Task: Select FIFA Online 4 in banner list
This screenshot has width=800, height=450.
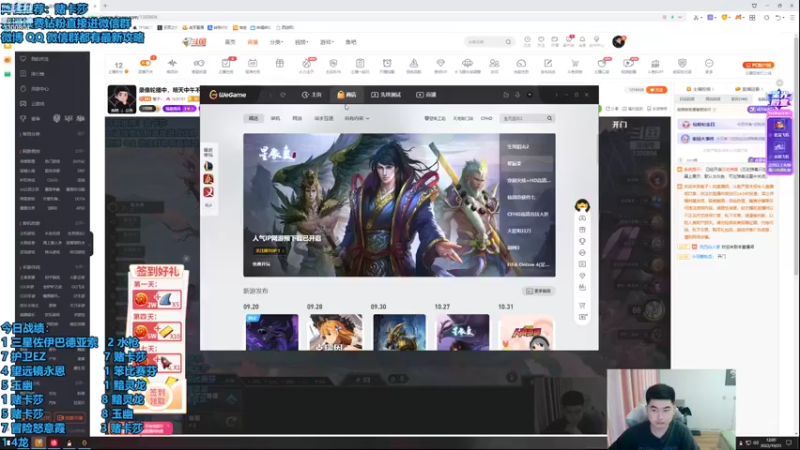Action: pos(528,264)
